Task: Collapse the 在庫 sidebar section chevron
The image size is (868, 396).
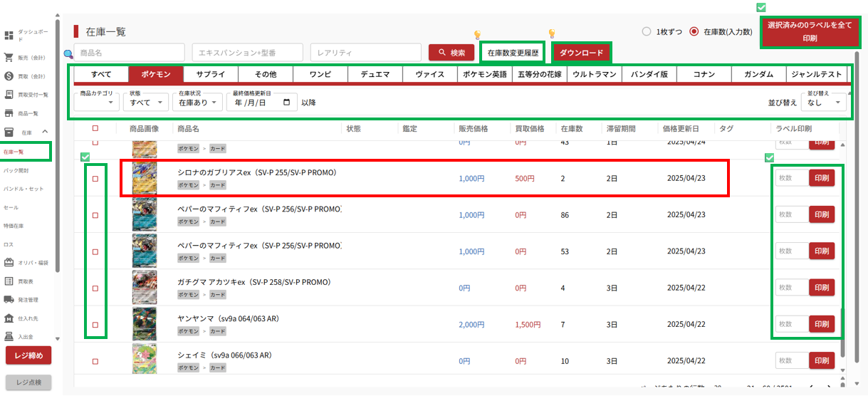Action: 45,132
